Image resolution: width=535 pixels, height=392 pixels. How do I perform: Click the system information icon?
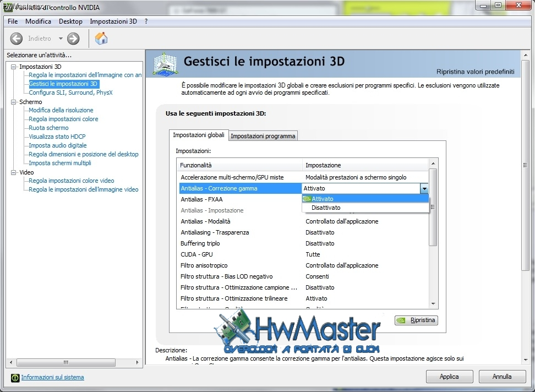(15, 377)
